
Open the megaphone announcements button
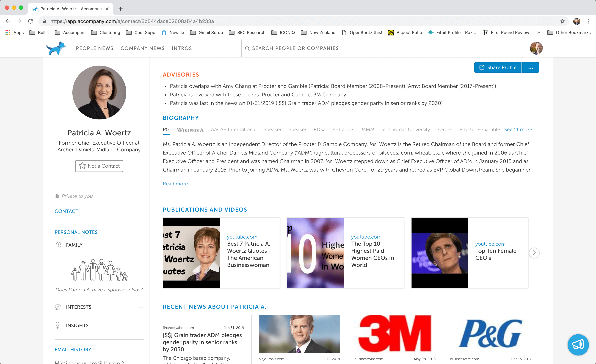[x=578, y=345]
